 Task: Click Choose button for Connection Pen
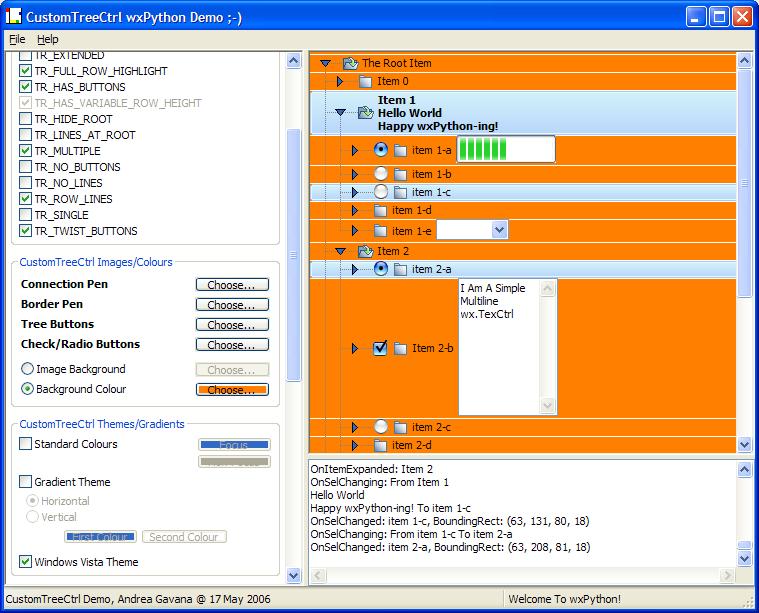[232, 285]
